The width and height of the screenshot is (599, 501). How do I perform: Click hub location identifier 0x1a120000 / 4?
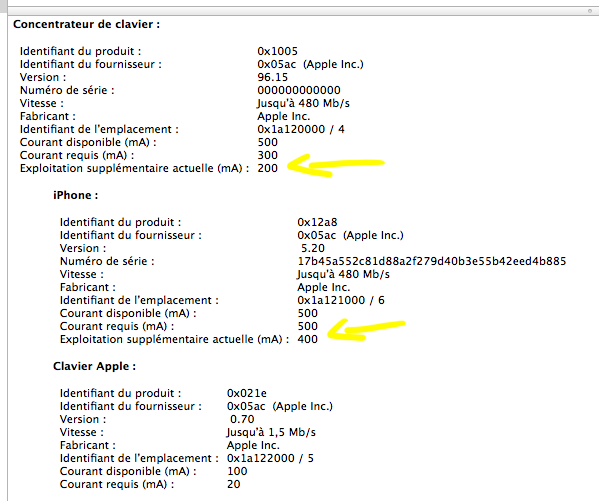pyautogui.click(x=301, y=129)
